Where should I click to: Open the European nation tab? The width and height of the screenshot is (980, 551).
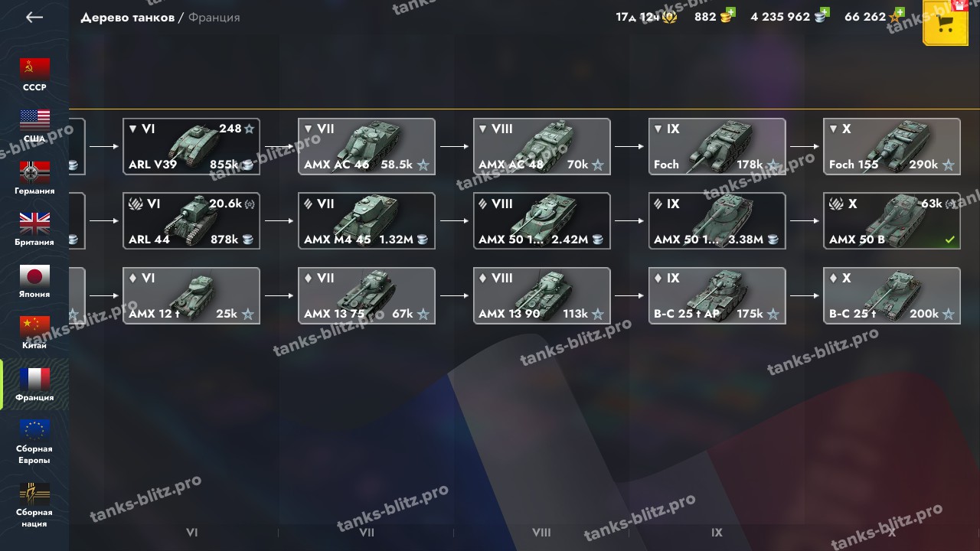click(34, 442)
